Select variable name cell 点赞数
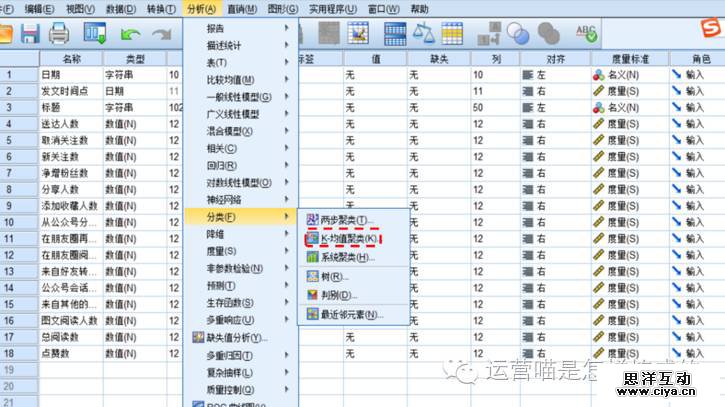The image size is (725, 407). coord(71,353)
